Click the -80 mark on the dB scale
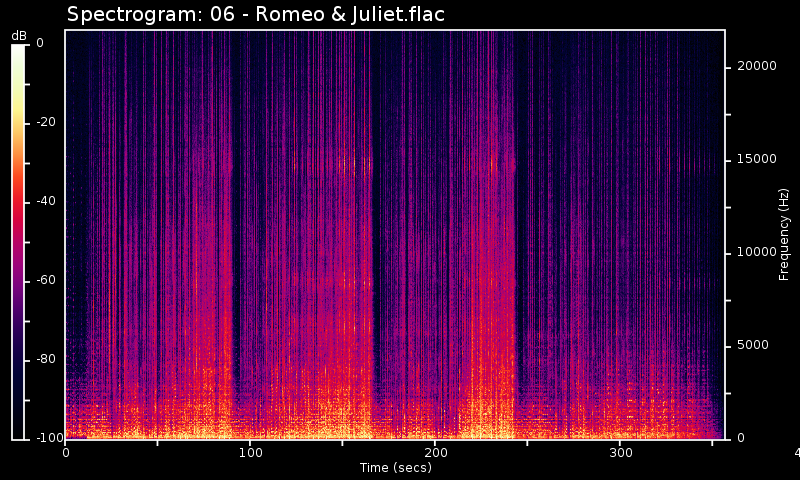The height and width of the screenshot is (480, 800). point(47,359)
